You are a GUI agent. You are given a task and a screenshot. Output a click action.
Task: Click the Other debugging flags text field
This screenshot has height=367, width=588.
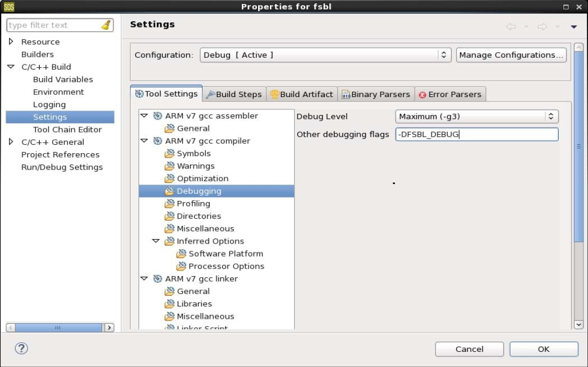[x=476, y=135]
